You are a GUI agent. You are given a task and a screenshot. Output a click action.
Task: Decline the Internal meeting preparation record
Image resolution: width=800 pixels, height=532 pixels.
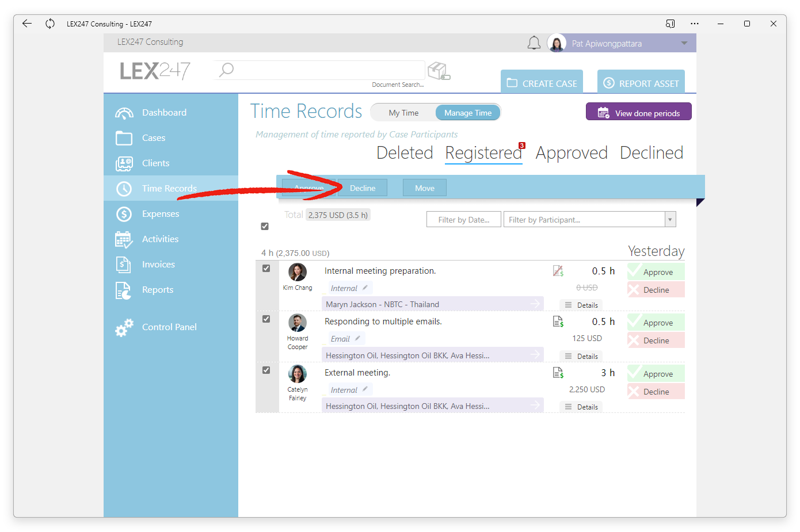[656, 290]
